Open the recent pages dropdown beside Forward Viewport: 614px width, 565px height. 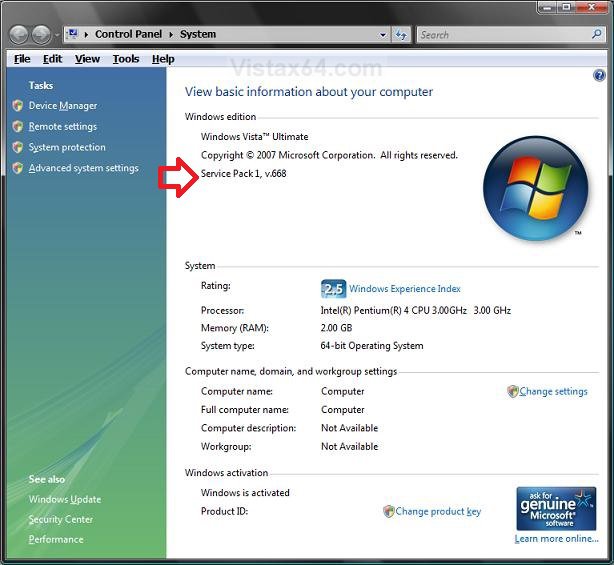(57, 35)
